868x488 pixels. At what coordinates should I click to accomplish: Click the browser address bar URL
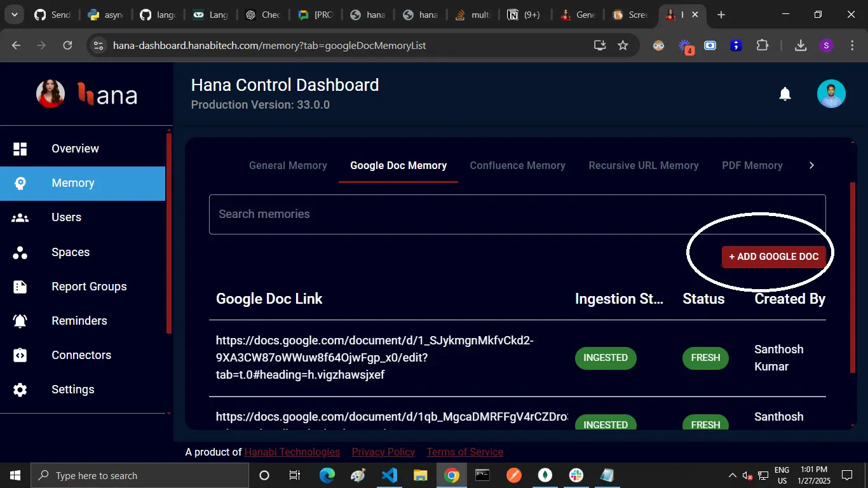click(269, 45)
